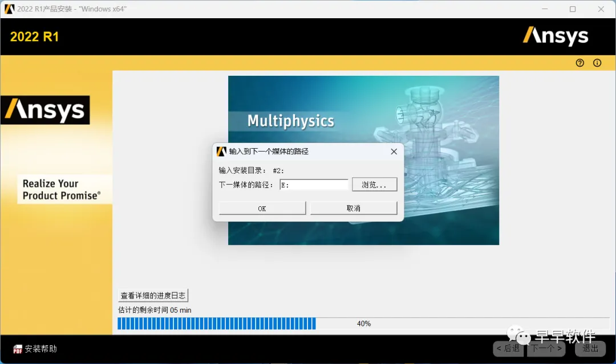Click the '估计的剩余时间 05 min' text
This screenshot has height=364, width=616.
pos(155,310)
